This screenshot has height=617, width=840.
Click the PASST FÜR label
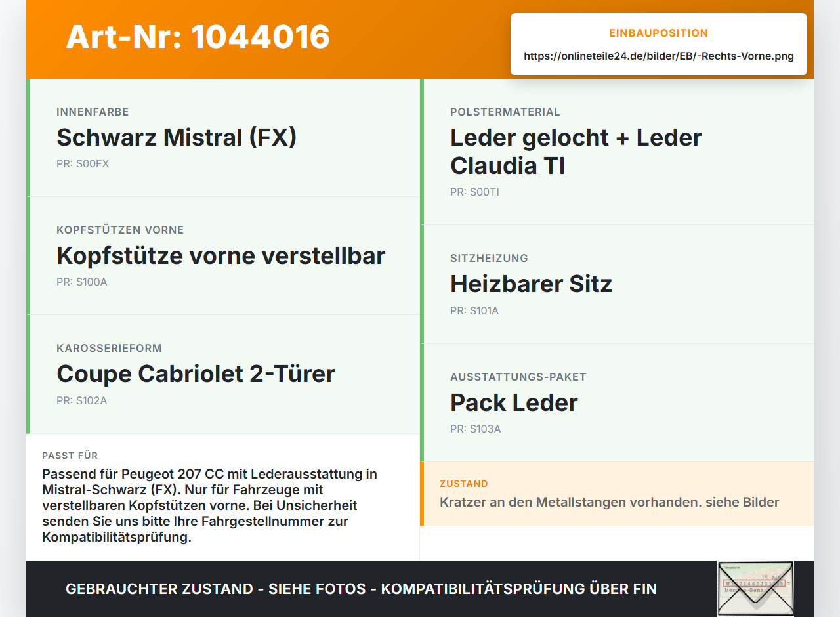(x=70, y=456)
